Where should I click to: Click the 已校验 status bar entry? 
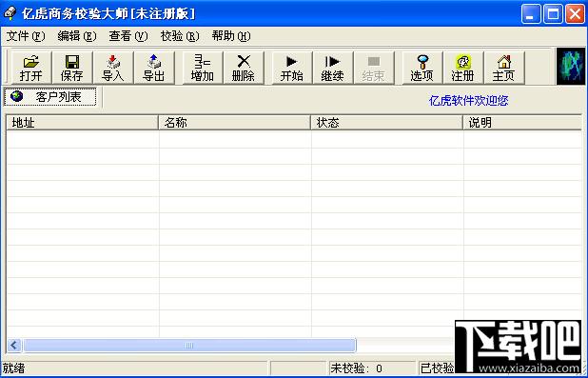click(438, 368)
